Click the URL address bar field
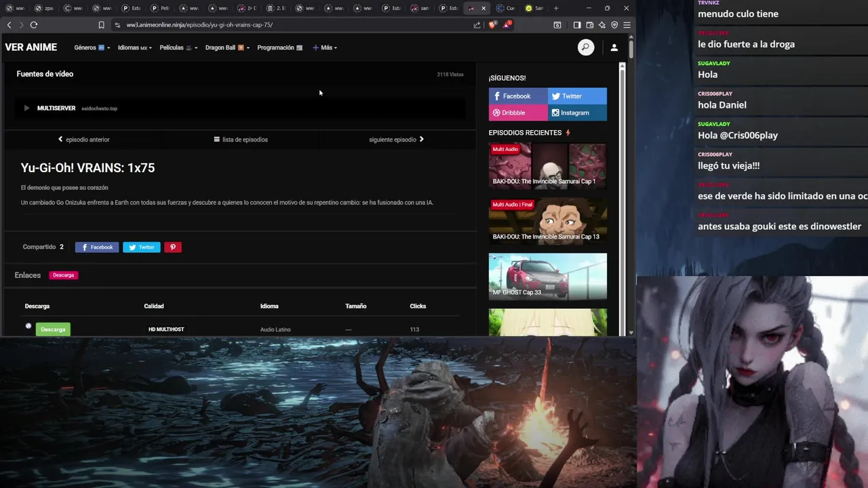The width and height of the screenshot is (868, 488). click(x=292, y=25)
